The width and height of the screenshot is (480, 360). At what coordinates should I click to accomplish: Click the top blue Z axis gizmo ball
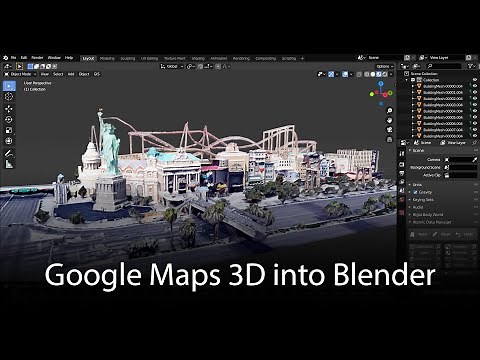point(381,84)
